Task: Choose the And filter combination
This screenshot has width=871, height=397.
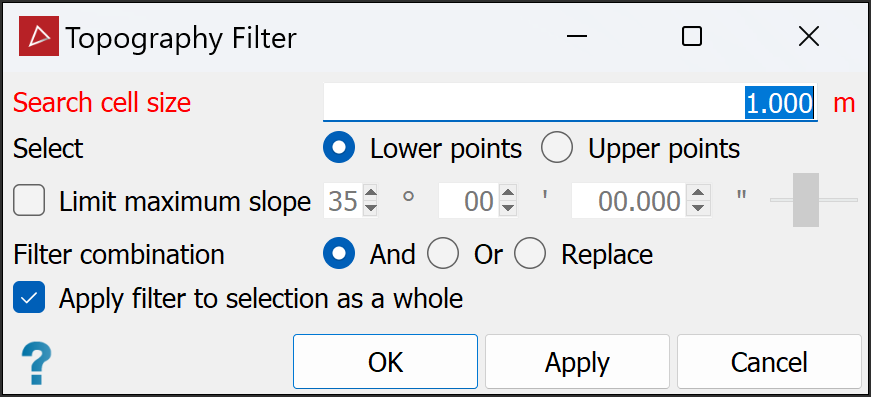Action: click(338, 254)
